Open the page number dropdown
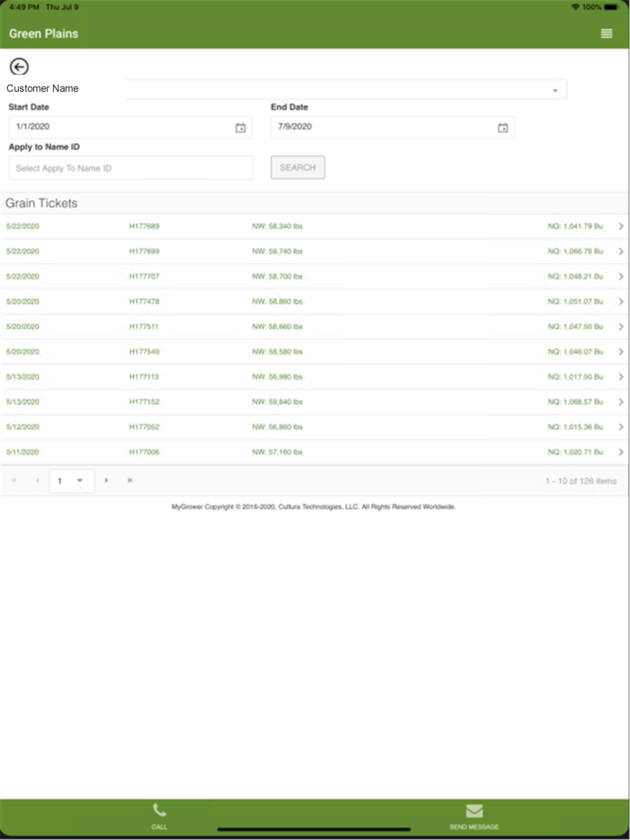630x840 pixels. tap(80, 480)
